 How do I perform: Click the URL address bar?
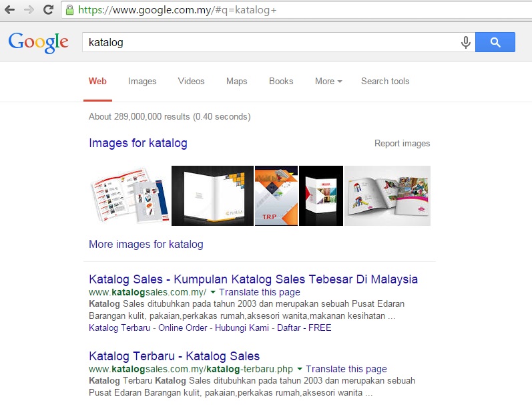(x=296, y=10)
